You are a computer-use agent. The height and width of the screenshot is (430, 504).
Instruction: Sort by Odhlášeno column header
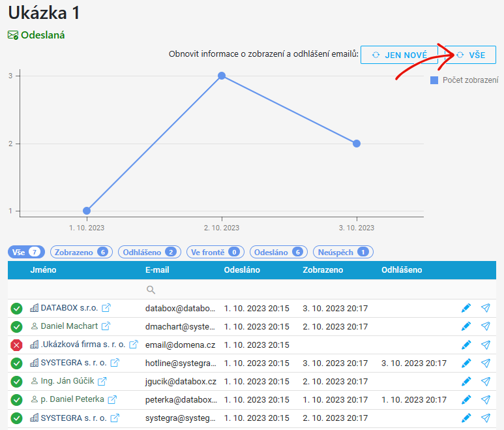(x=402, y=270)
